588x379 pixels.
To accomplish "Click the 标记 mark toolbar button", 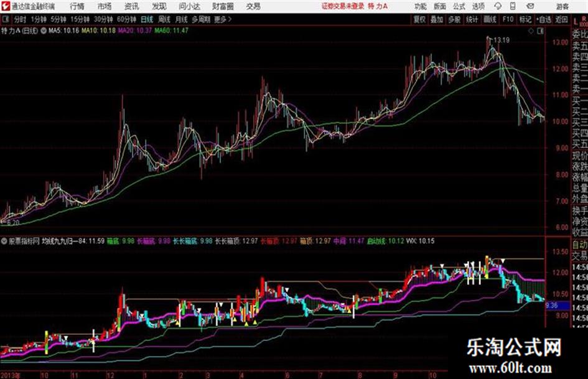I will [x=525, y=19].
